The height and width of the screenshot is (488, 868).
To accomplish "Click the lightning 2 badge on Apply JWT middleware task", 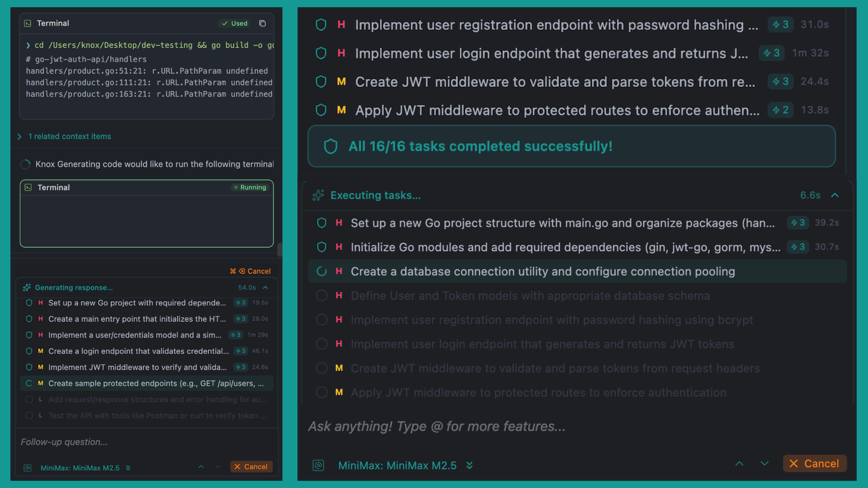I will click(780, 110).
